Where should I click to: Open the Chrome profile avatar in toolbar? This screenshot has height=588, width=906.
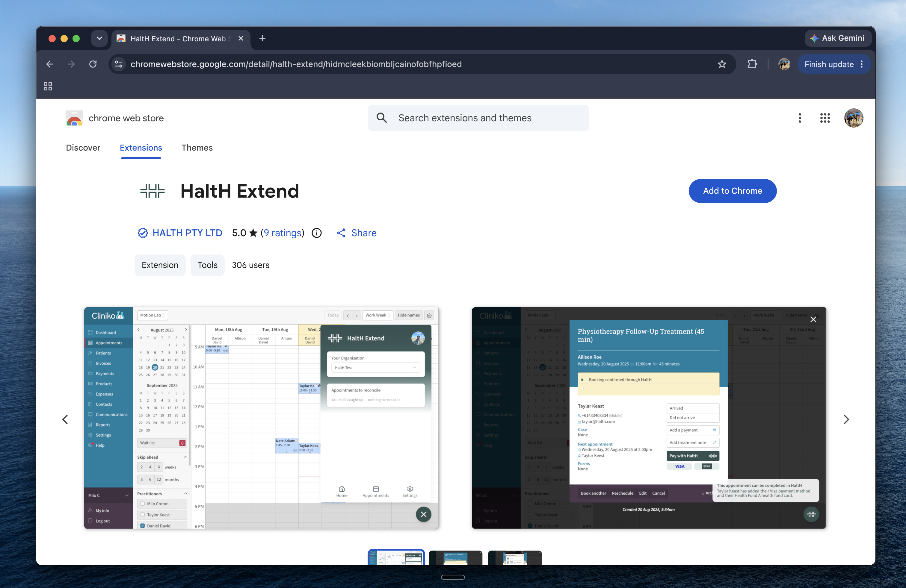click(784, 64)
